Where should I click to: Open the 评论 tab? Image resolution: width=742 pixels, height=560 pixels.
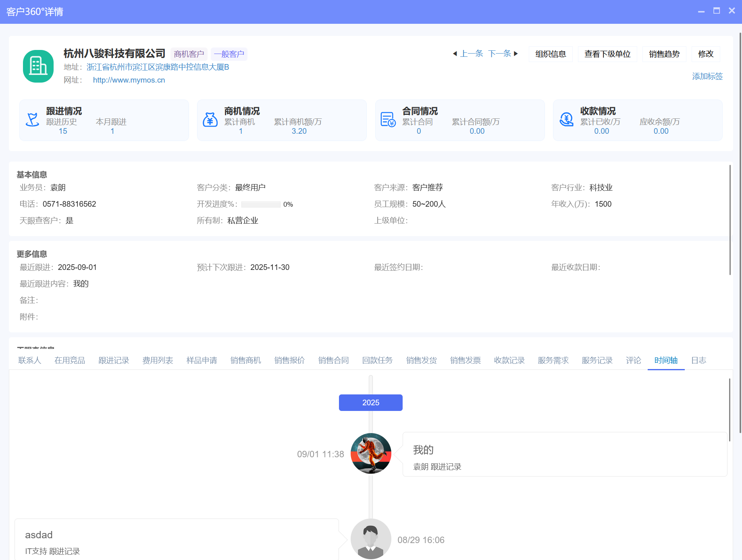[633, 360]
